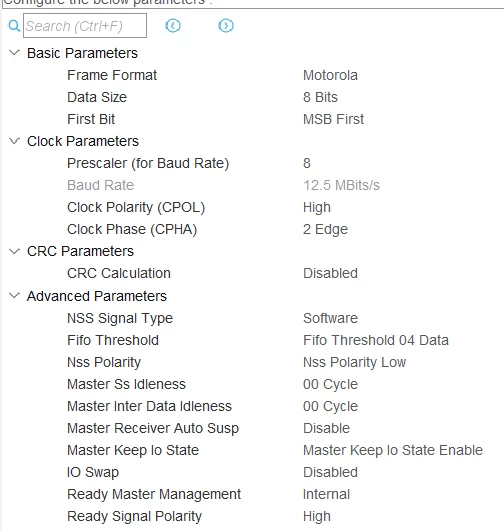Change Data Size 8 Bits value
The height and width of the screenshot is (531, 504).
click(x=320, y=97)
